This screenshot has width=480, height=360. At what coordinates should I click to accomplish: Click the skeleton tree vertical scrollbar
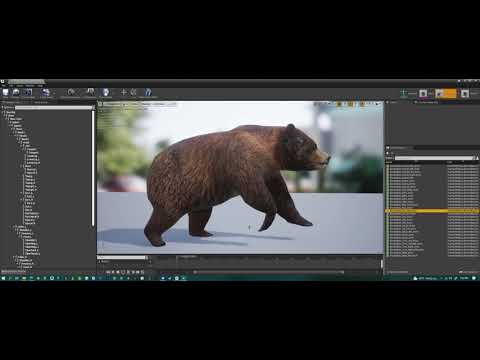(93, 168)
